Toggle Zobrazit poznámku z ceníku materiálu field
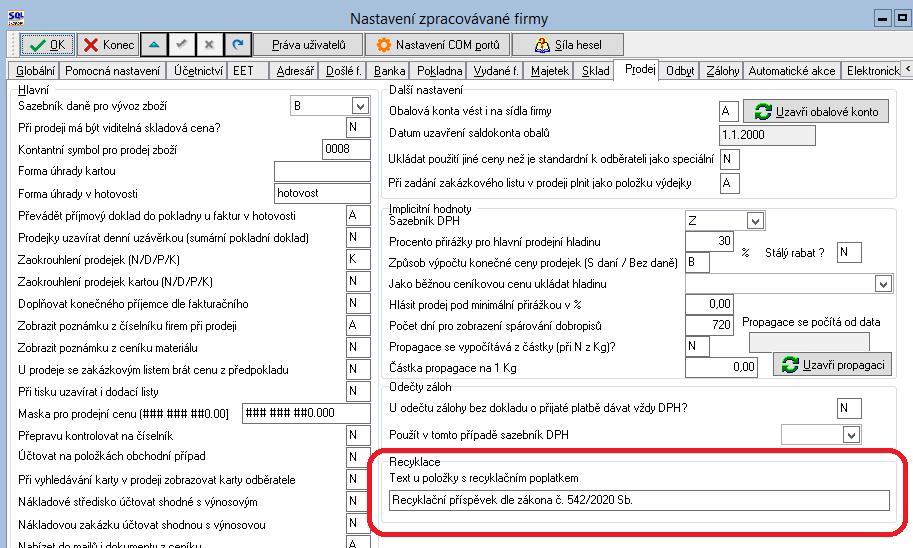Viewport: 913px width, 548px height. 358,348
